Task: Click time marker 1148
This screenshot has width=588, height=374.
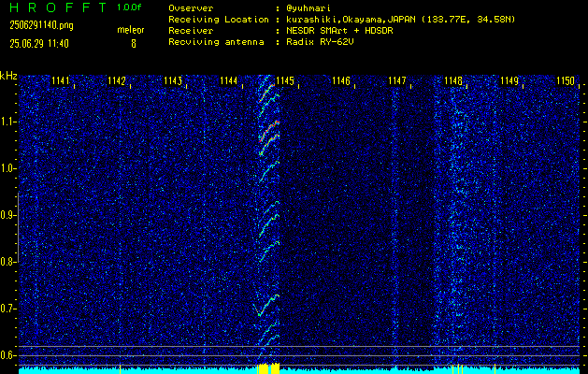Action: 453,81
